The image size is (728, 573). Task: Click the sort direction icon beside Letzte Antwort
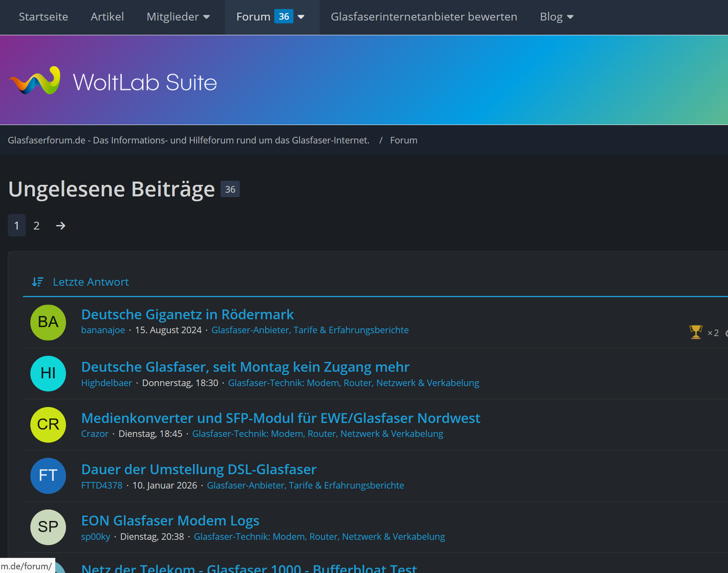tap(38, 282)
